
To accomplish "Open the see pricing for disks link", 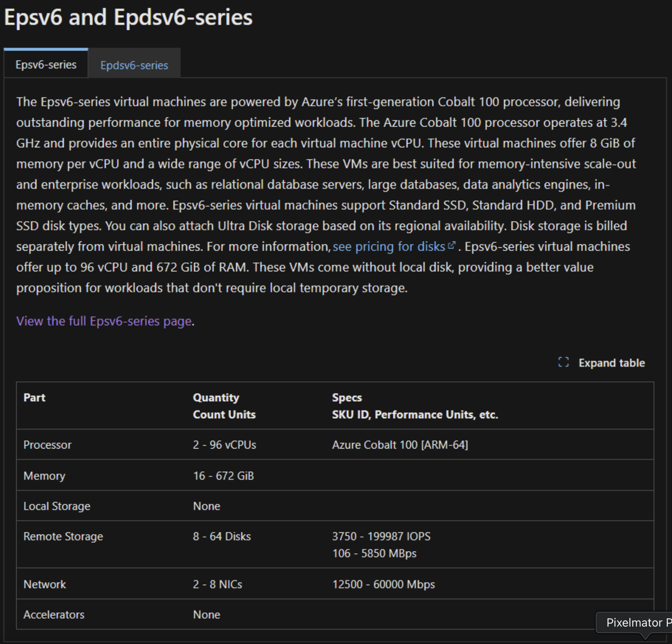I will tap(389, 247).
